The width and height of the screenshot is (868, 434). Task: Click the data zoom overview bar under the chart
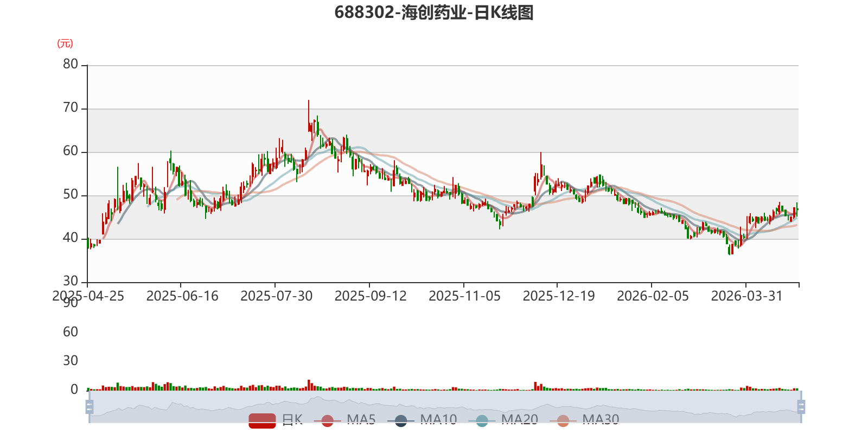(x=445, y=406)
